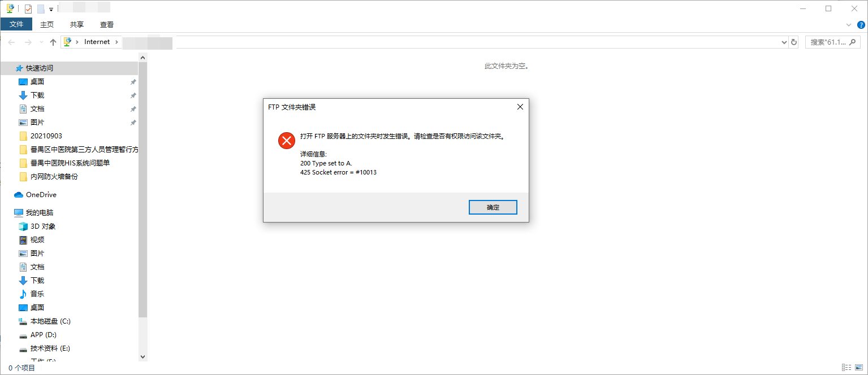Click the 确定 button in the error dialog

click(x=493, y=207)
